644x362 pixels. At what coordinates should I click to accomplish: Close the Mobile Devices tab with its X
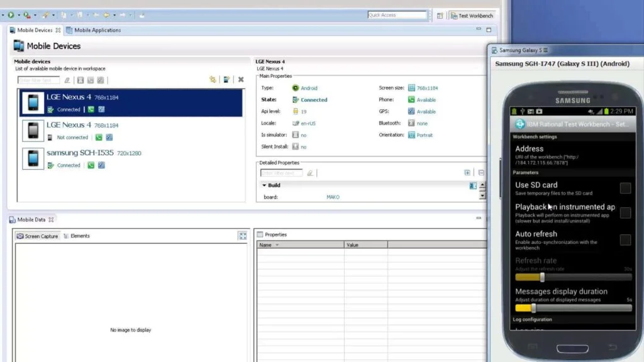pos(58,30)
